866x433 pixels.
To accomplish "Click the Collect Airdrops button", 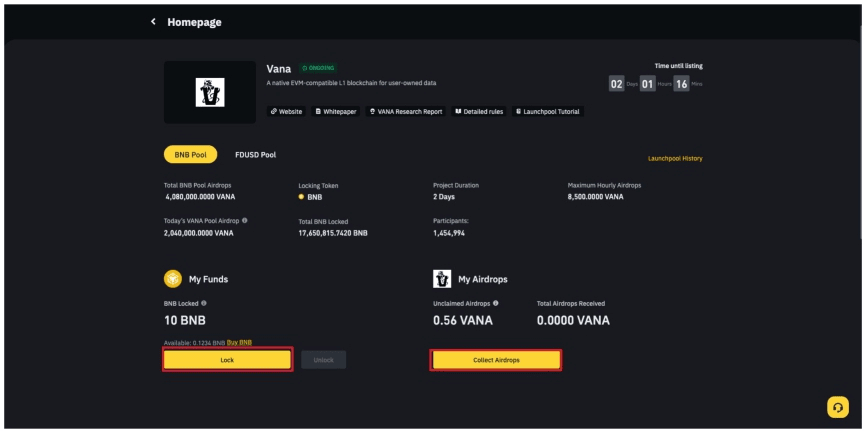I will point(496,360).
